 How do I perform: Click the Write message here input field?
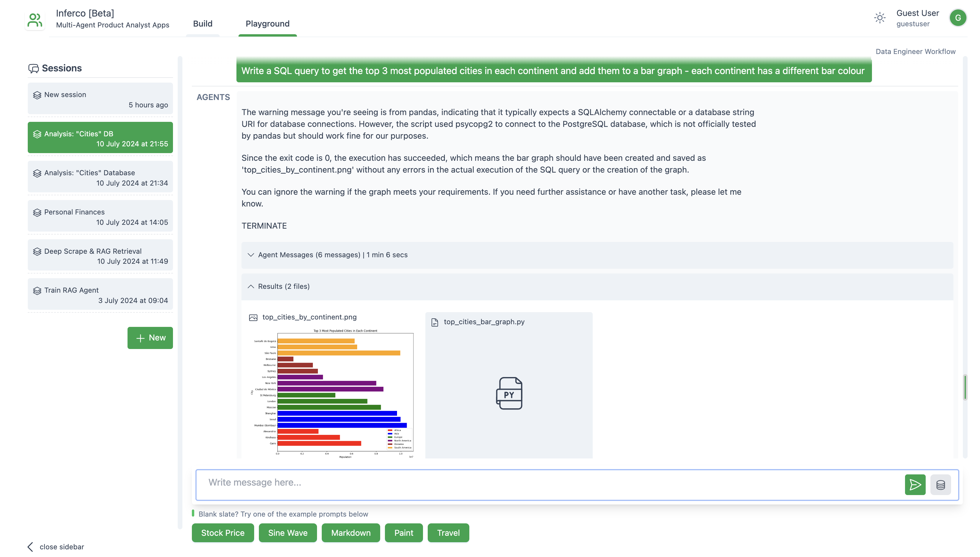(547, 483)
